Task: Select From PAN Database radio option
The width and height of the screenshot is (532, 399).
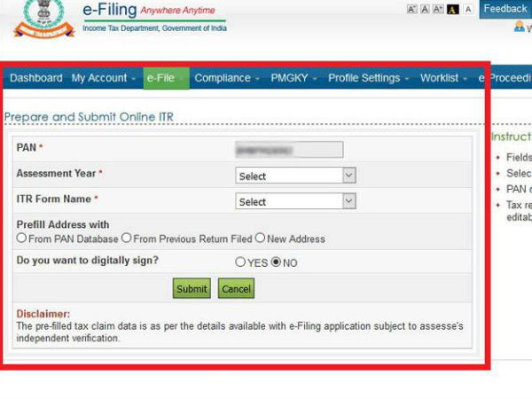Action: 21,238
